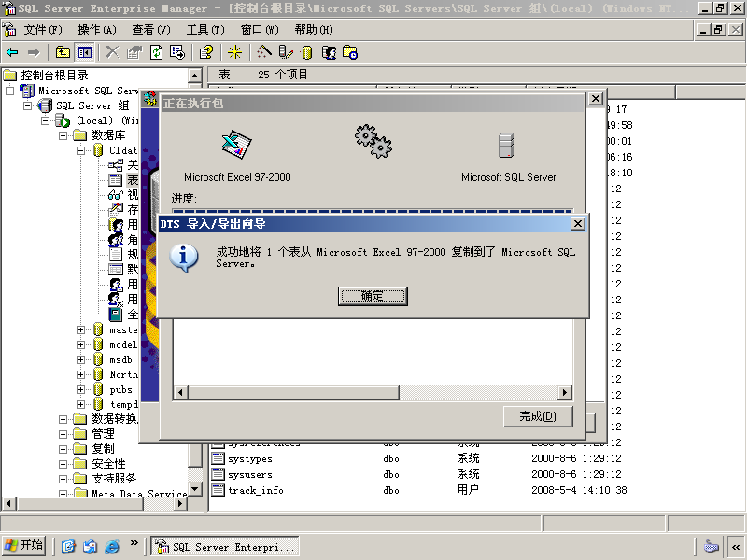
Task: Click the Microsoft SQL Server destination icon
Action: point(506,146)
